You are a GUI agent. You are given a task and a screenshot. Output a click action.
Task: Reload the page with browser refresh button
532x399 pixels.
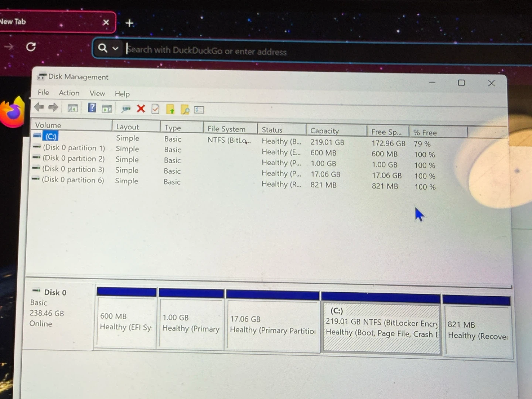coord(31,47)
